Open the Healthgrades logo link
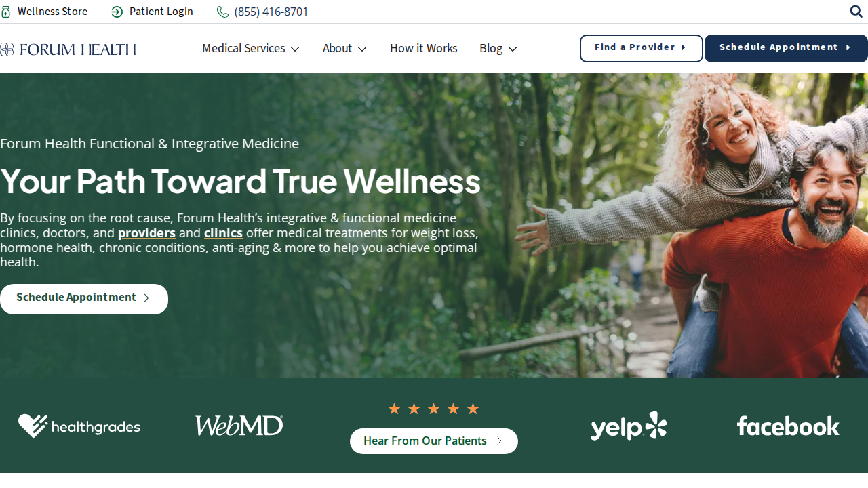The width and height of the screenshot is (868, 488). click(79, 426)
